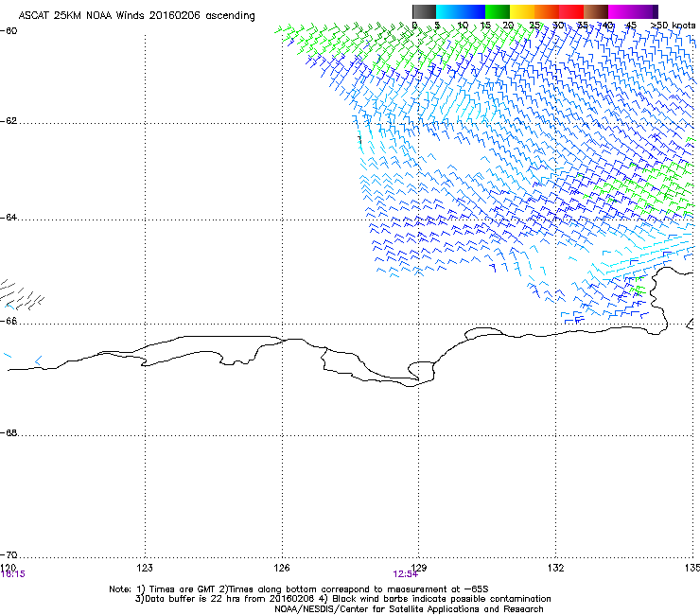Click the '-70' latitude label
This screenshot has width=700, height=615.
[9, 554]
